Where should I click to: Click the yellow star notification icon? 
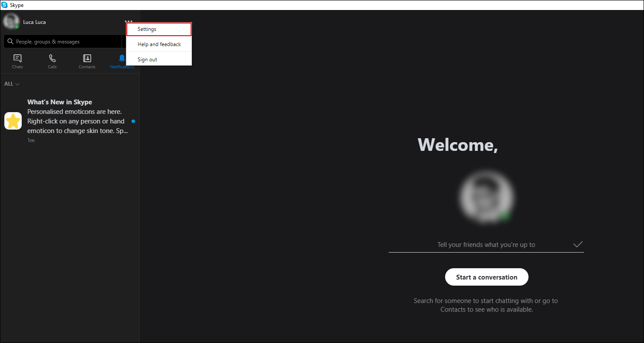(x=13, y=121)
